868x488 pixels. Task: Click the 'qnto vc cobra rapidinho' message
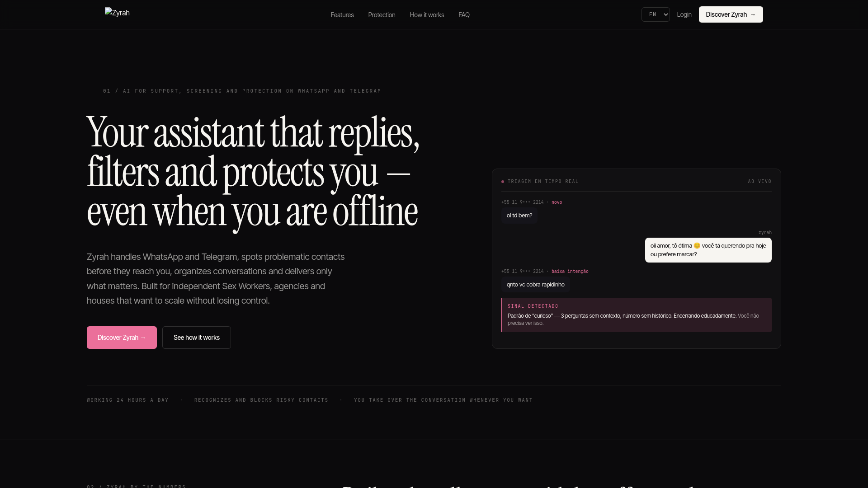tap(536, 285)
